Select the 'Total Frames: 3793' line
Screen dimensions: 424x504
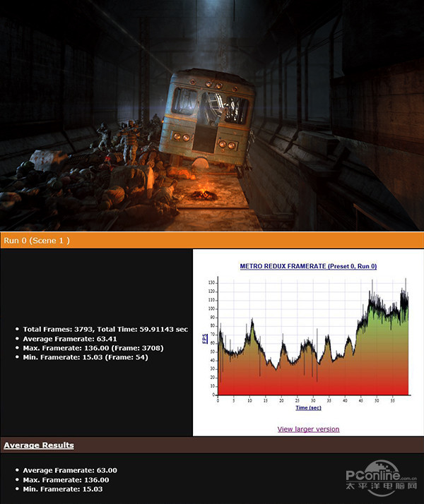[105, 330]
